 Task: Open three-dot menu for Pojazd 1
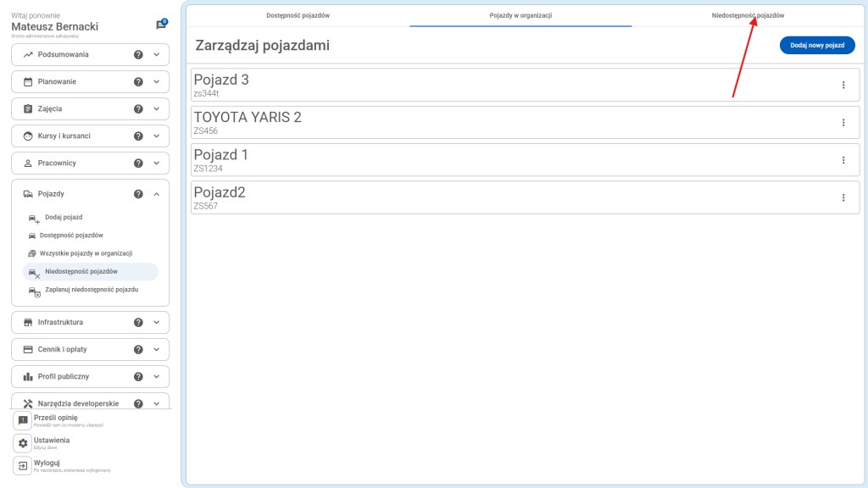(843, 160)
